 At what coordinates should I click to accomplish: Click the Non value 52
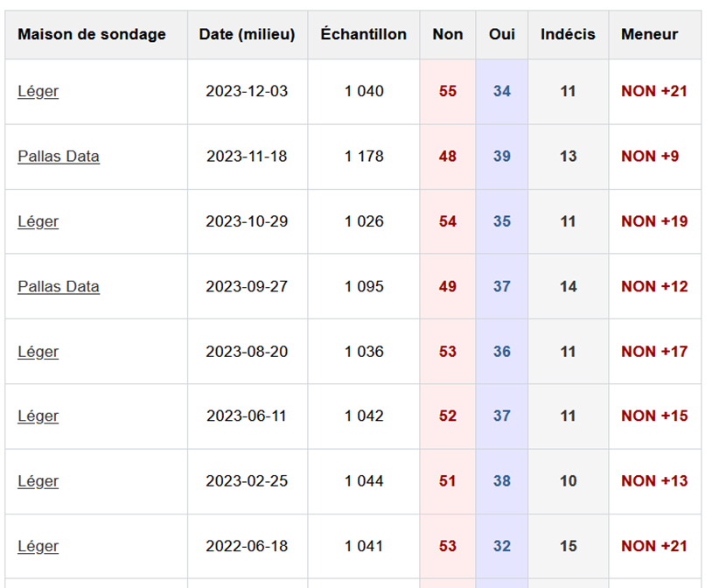pyautogui.click(x=448, y=416)
